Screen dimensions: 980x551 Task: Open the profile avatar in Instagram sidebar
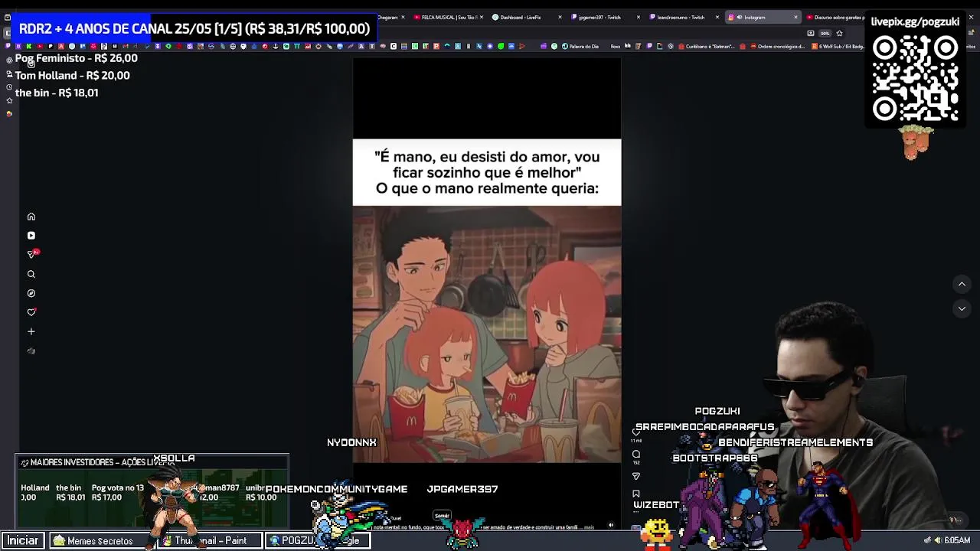pos(31,351)
